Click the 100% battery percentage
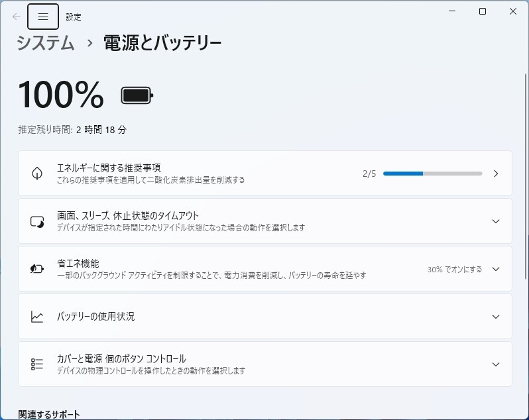The width and height of the screenshot is (529, 420). point(61,95)
